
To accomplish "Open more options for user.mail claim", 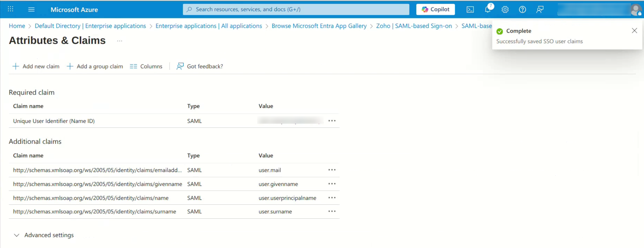I will coord(332,170).
